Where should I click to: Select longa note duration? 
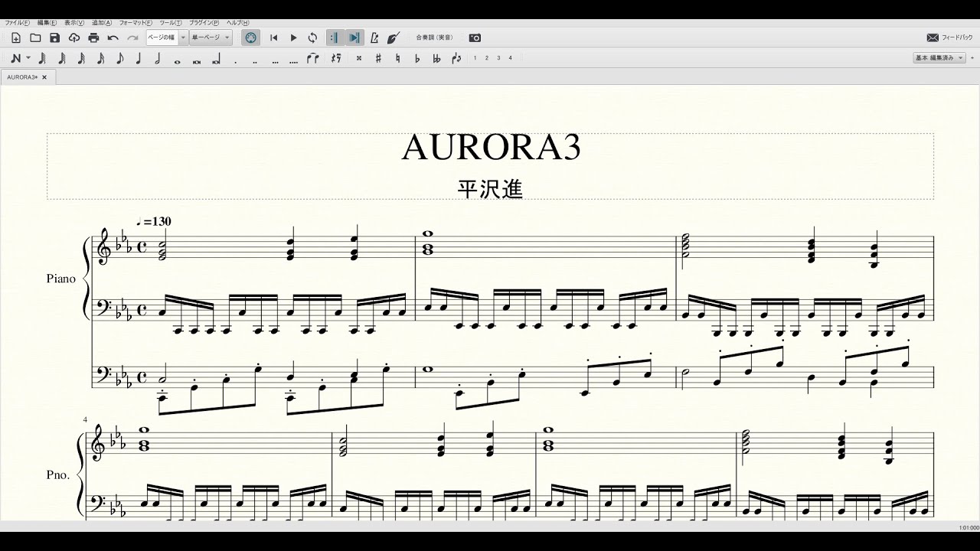point(216,59)
